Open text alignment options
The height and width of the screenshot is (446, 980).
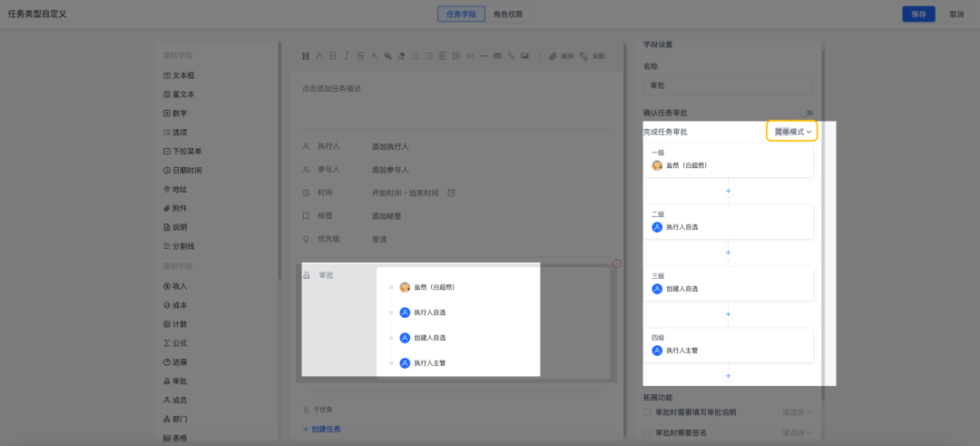[x=443, y=55]
